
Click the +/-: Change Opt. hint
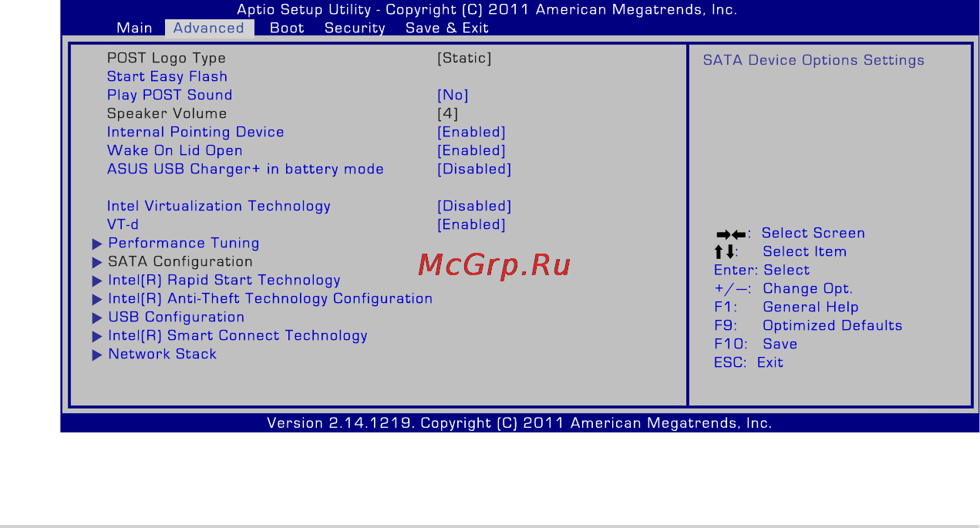pos(783,289)
